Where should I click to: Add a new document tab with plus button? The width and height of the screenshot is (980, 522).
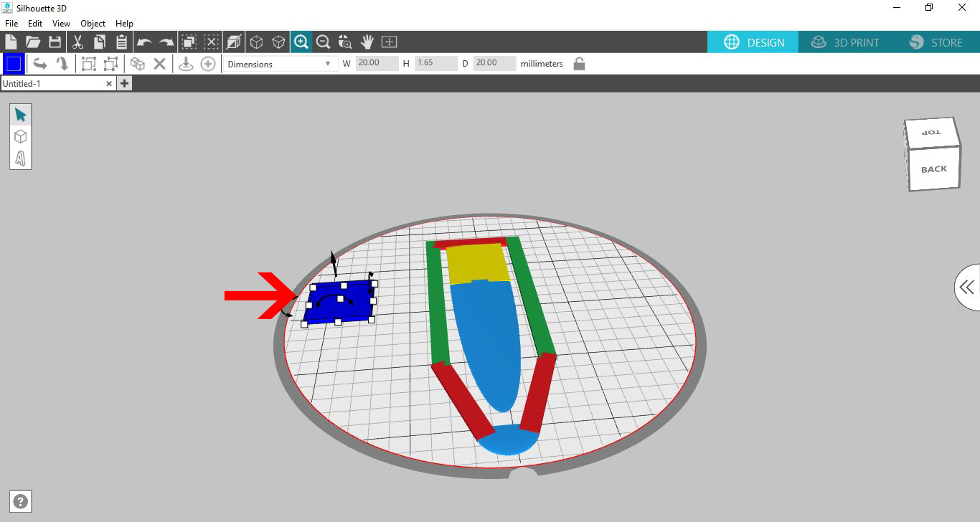(x=124, y=84)
